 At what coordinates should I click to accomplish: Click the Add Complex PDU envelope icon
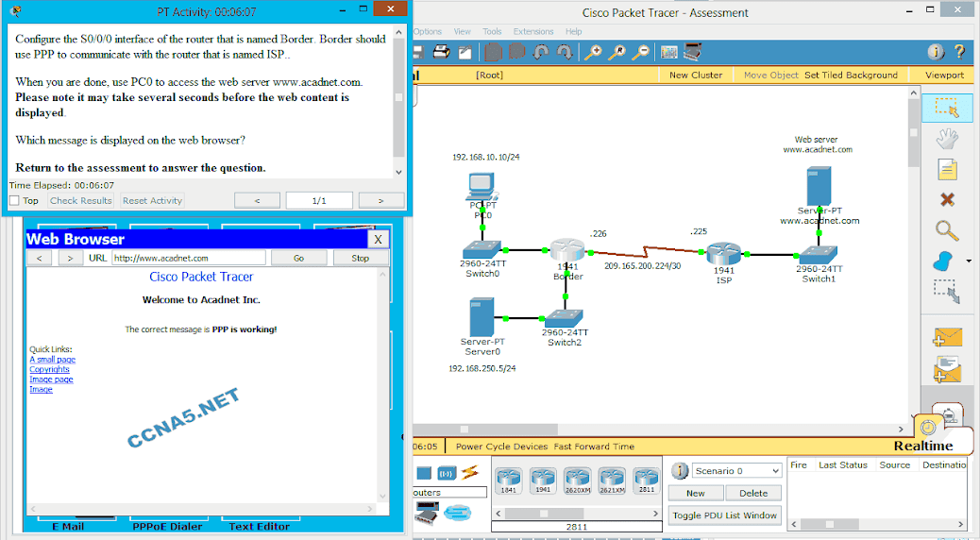coord(947,369)
